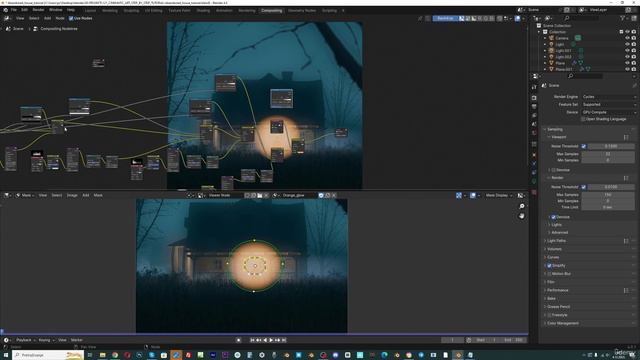640x360 pixels.
Task: Expand the Plane.001 item in outliner
Action: [545, 69]
